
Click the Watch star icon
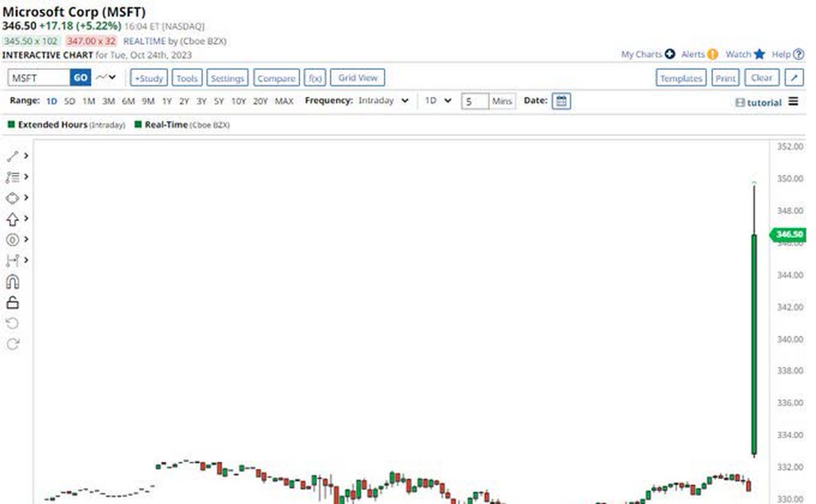click(759, 54)
